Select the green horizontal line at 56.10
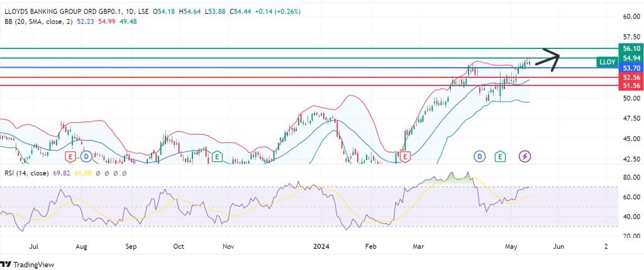 click(309, 48)
